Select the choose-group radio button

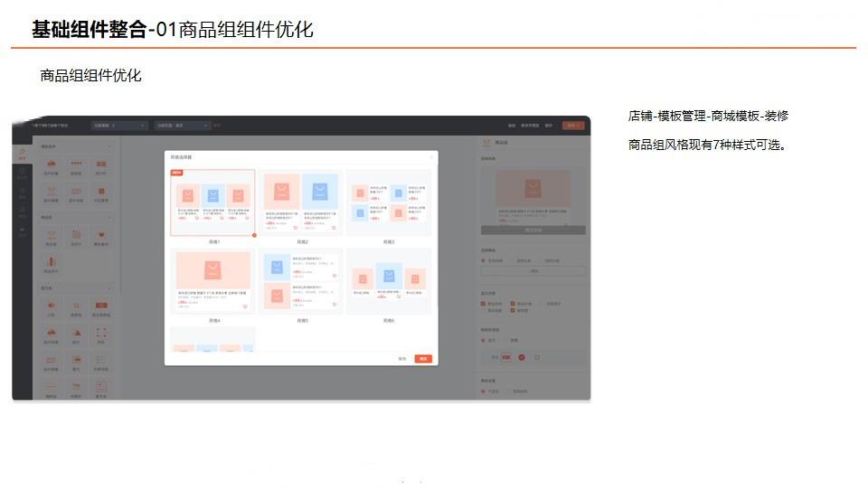click(x=541, y=260)
